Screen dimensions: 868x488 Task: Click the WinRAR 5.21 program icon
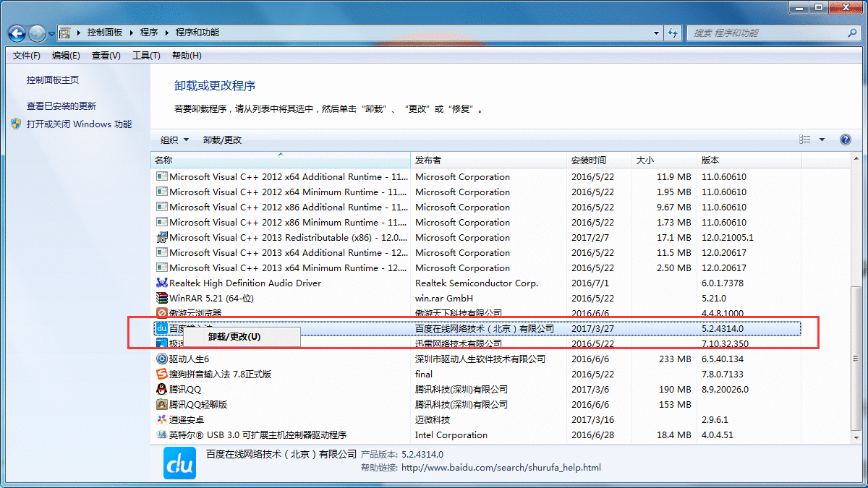coord(162,298)
